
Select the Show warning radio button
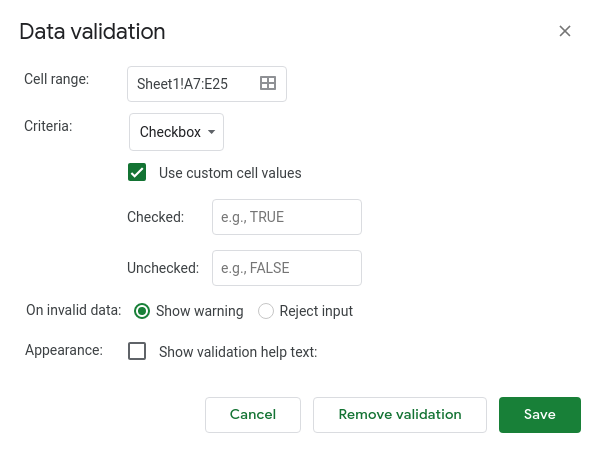tap(142, 311)
